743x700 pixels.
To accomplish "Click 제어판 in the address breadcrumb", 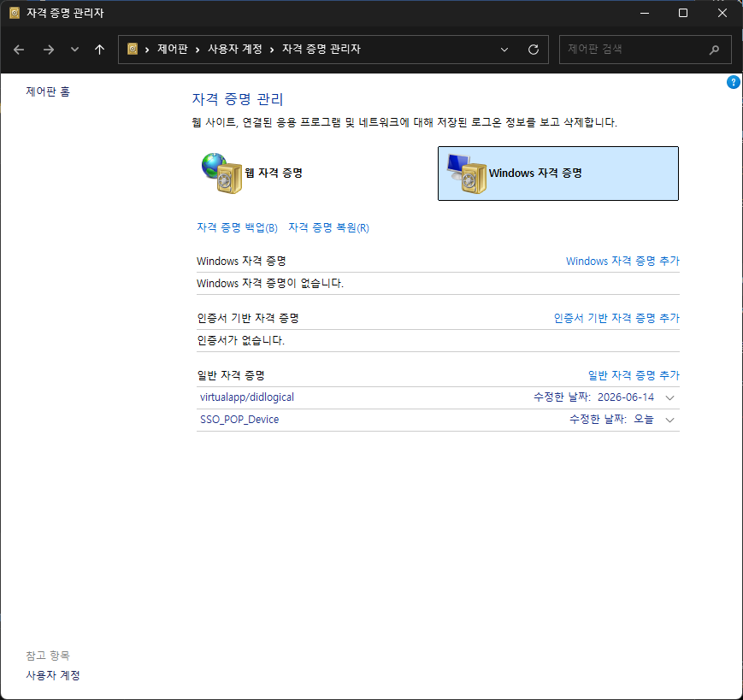I will 173,49.
